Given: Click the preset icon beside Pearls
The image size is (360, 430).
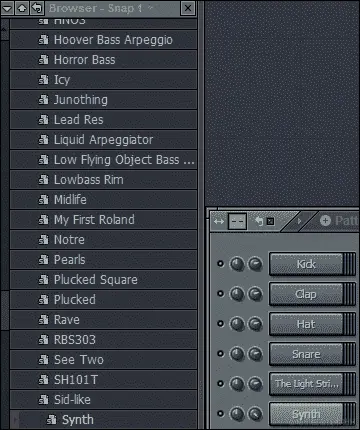Looking at the screenshot, I should coord(43,260).
